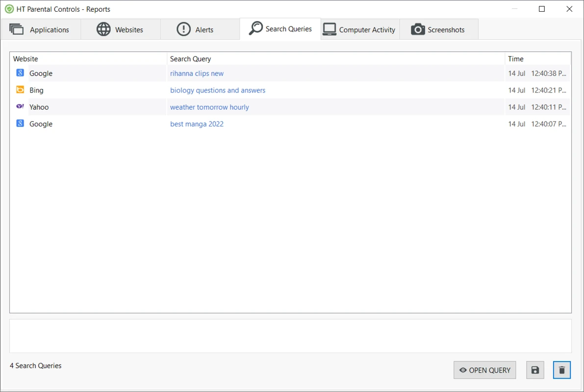Sort by the Search Query column header

pyautogui.click(x=335, y=59)
